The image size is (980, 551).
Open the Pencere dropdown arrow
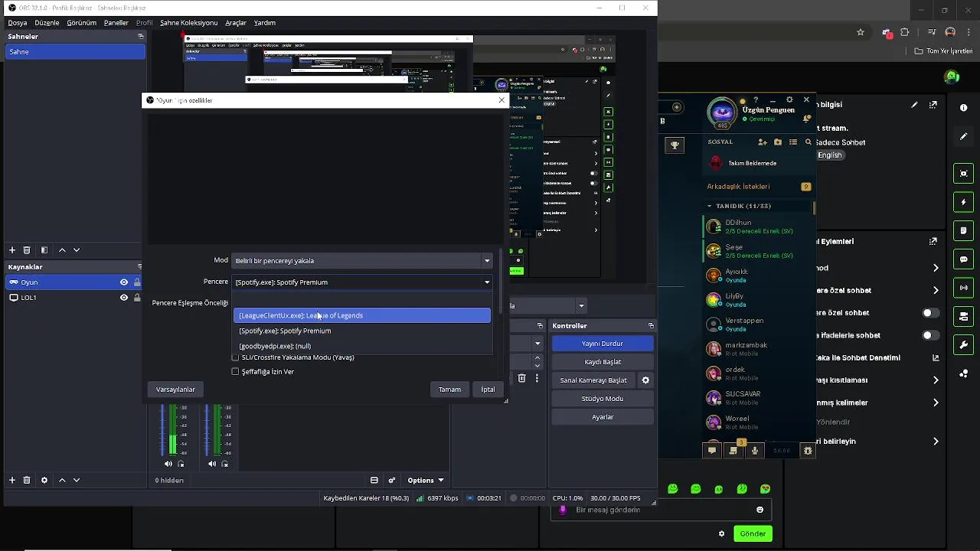pos(486,282)
